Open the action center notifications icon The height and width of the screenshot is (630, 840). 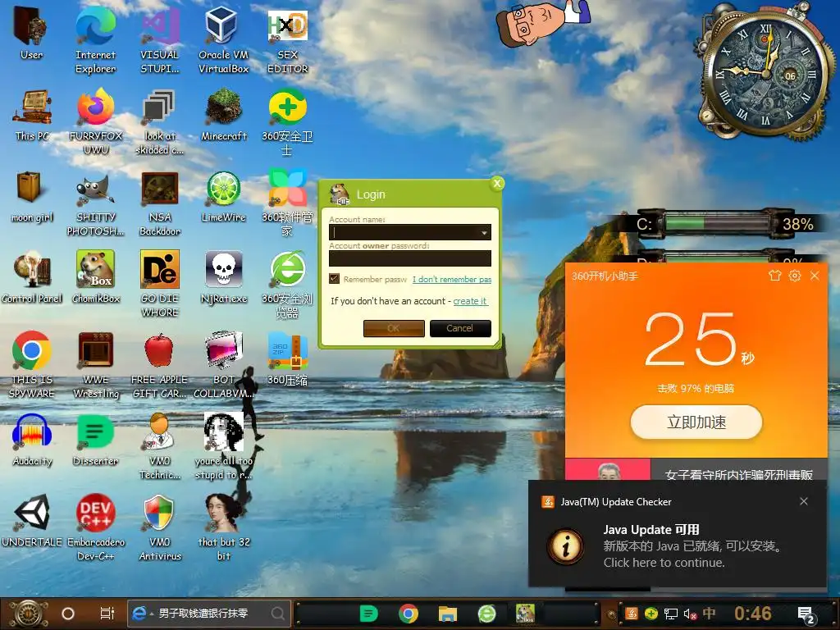[807, 614]
